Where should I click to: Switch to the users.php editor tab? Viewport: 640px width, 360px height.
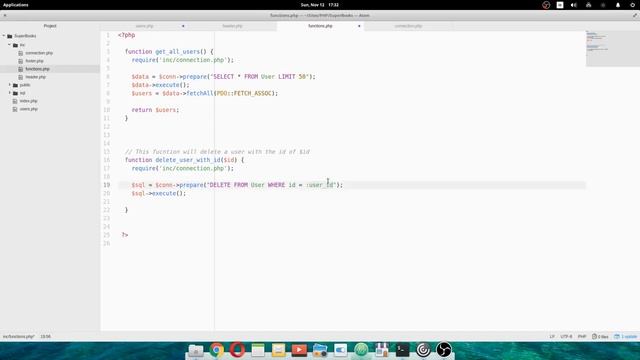[144, 26]
